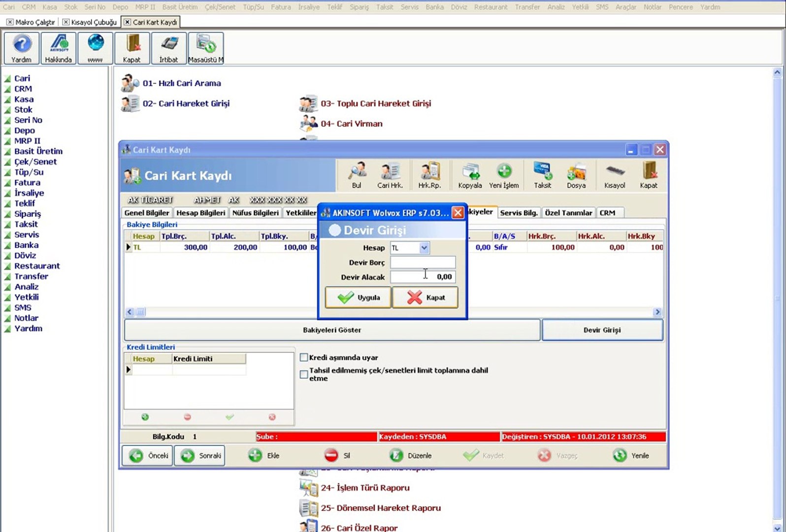Switch to the Genel Bilgiler tab
The height and width of the screenshot is (532, 786).
point(147,213)
